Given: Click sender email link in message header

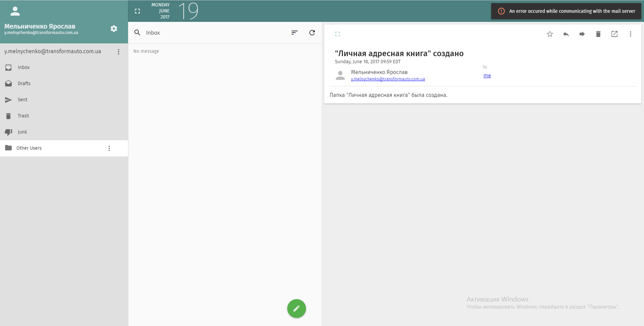Looking at the screenshot, I should point(388,79).
